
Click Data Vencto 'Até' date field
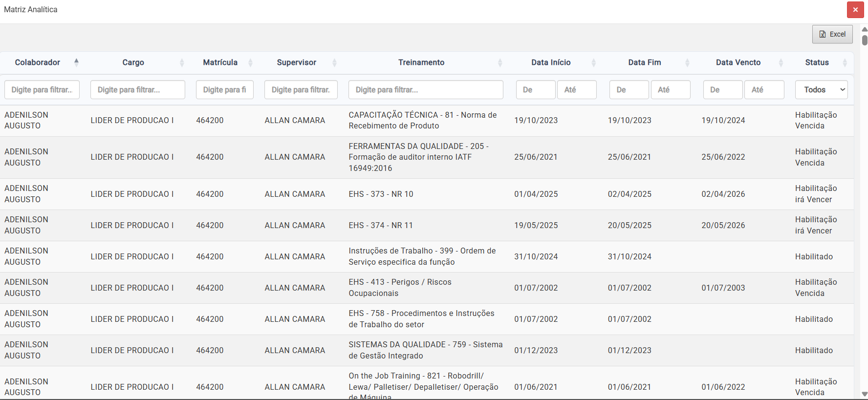pyautogui.click(x=764, y=90)
